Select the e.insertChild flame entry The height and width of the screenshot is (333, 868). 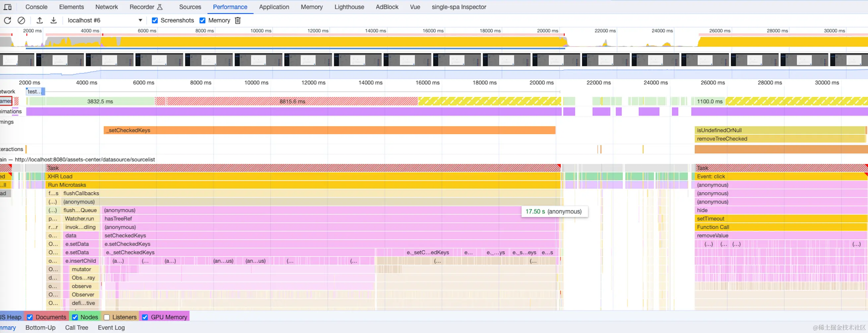(x=80, y=261)
